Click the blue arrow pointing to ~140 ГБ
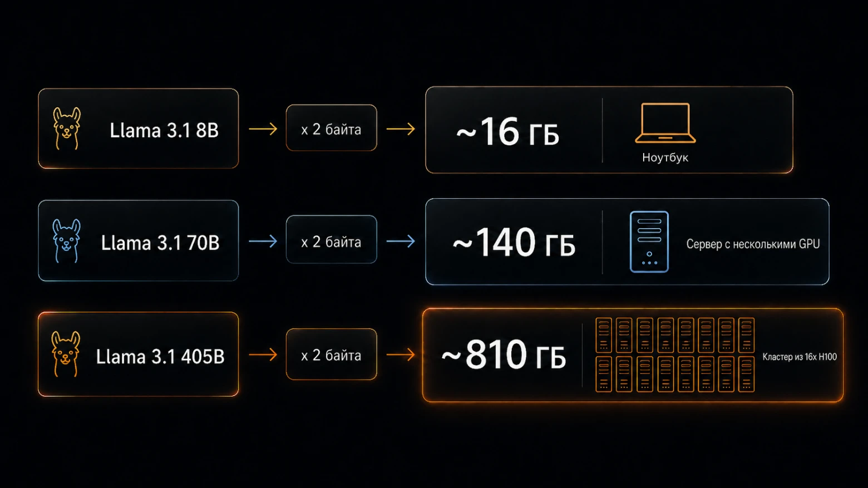Screen dimensions: 868x488 pos(401,241)
